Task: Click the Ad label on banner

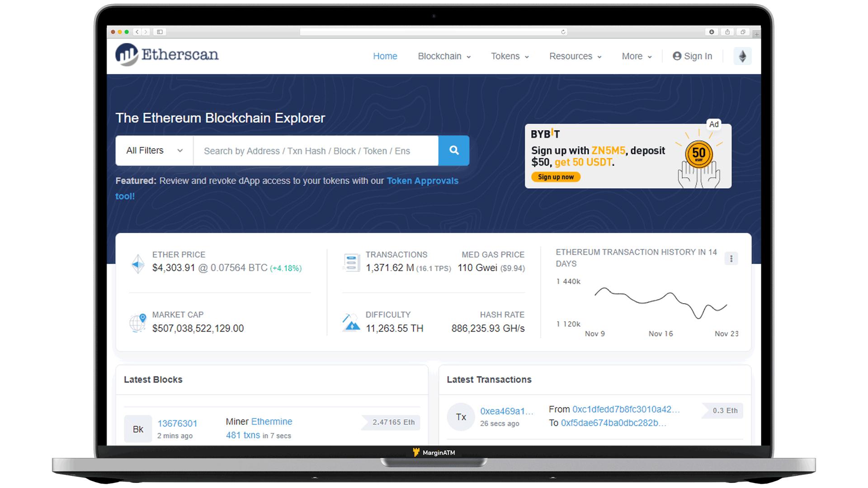Action: point(713,124)
